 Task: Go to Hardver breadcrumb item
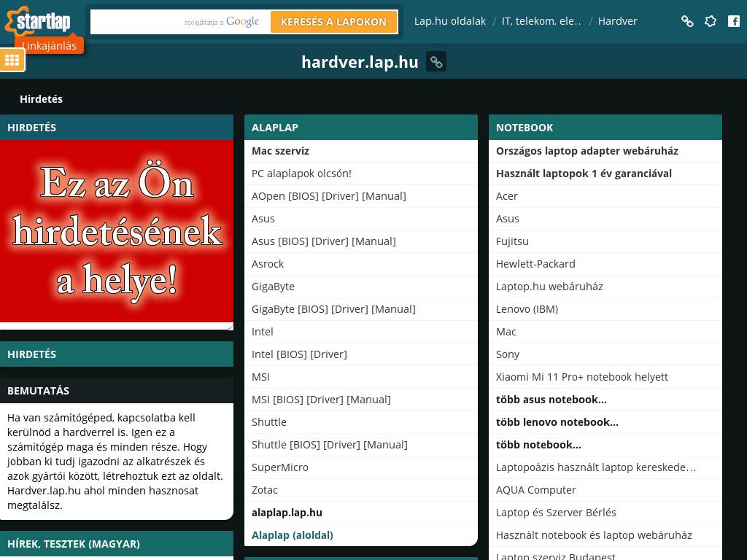tap(617, 21)
